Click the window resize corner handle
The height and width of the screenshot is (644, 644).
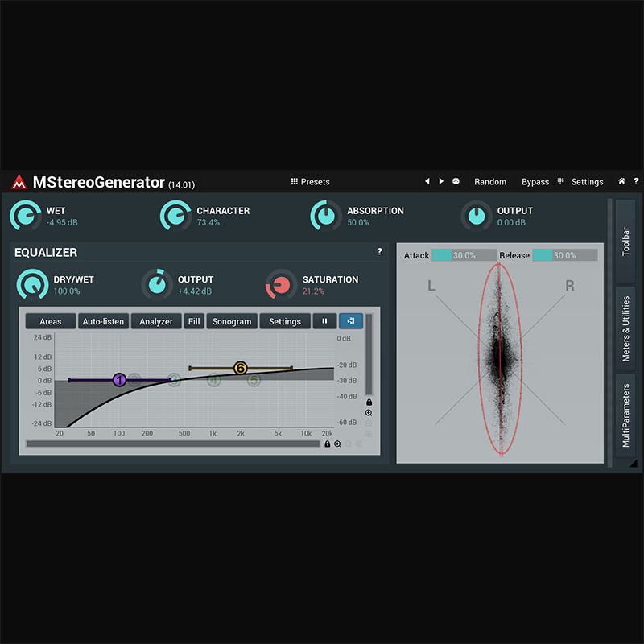[634, 464]
